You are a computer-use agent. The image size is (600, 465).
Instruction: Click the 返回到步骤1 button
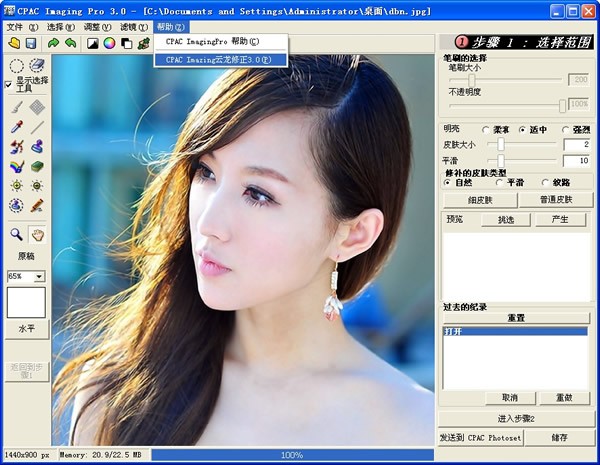click(27, 372)
